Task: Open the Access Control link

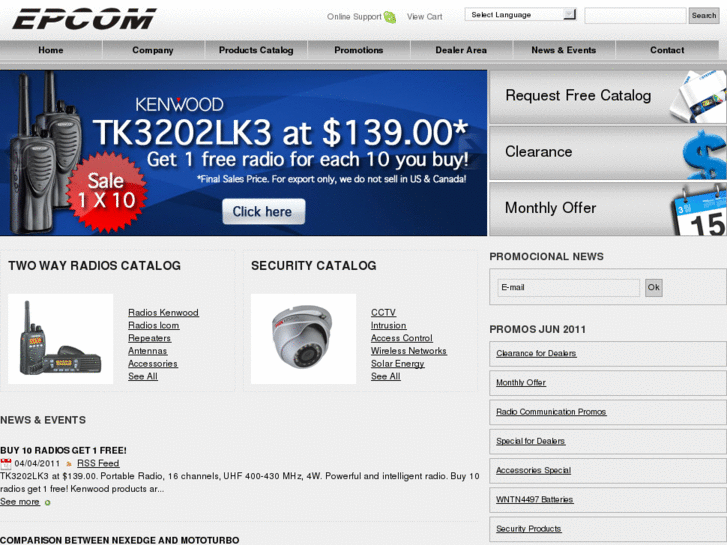Action: pyautogui.click(x=402, y=338)
